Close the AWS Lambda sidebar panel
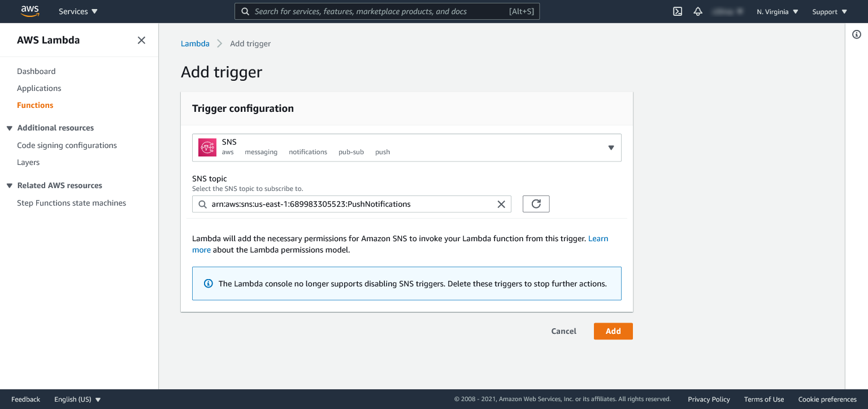 coord(141,40)
